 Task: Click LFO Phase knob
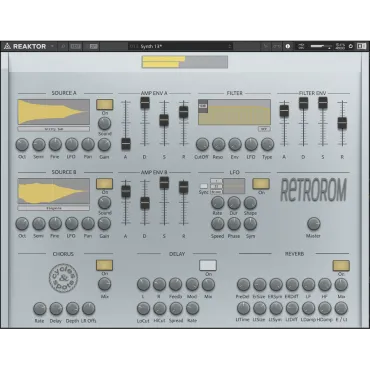point(234,224)
